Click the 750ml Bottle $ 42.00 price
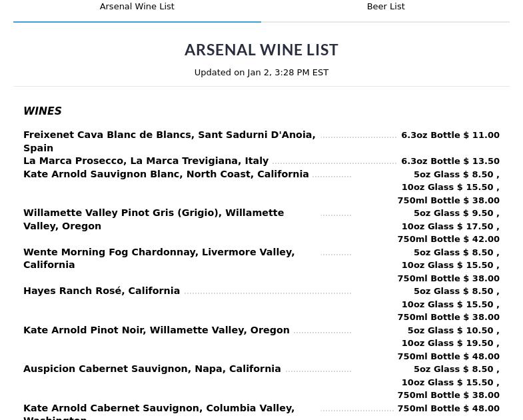 (x=448, y=239)
